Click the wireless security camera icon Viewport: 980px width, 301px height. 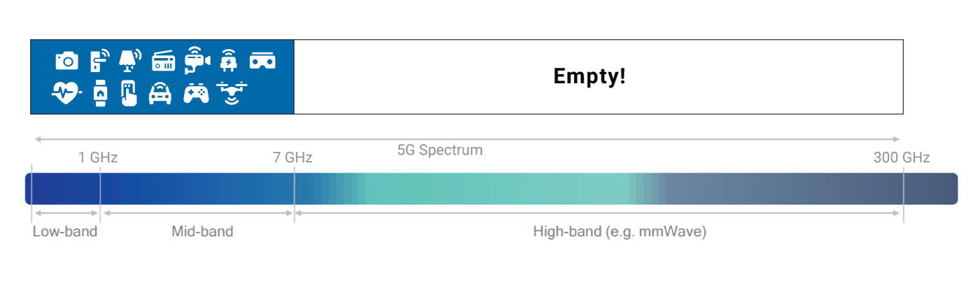click(197, 61)
